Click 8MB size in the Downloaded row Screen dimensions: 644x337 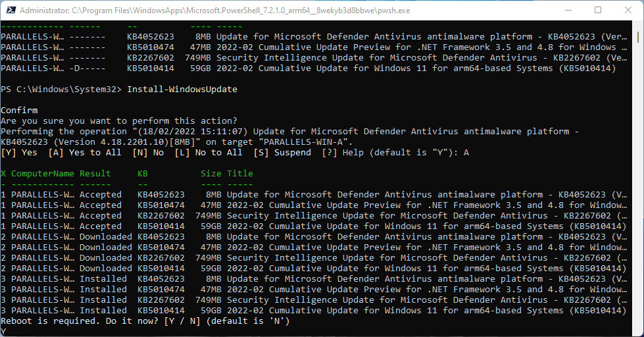pos(214,237)
